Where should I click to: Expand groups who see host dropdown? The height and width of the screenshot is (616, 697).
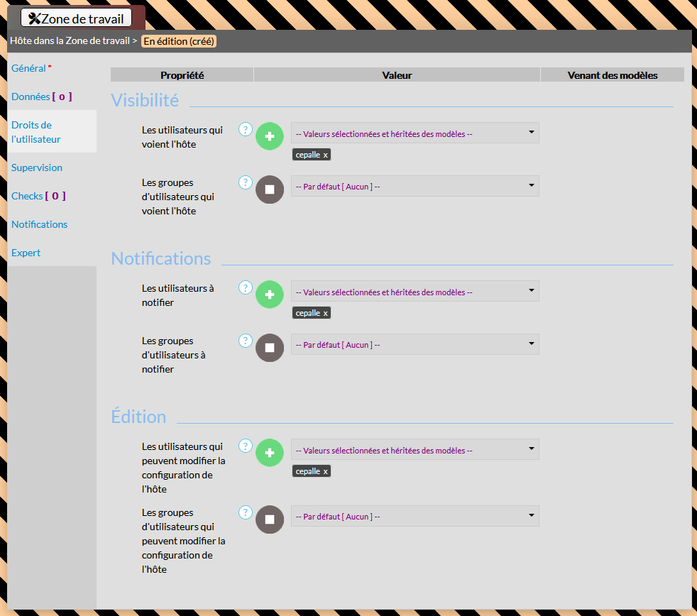coord(415,186)
